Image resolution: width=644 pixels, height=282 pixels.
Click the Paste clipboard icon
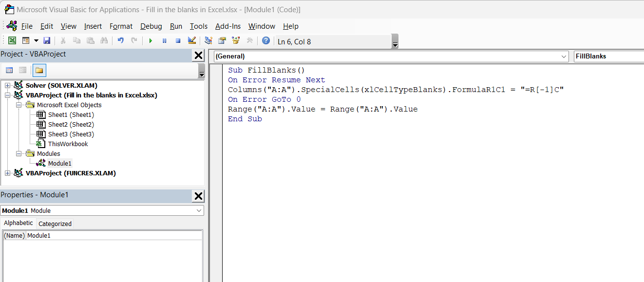pyautogui.click(x=90, y=41)
